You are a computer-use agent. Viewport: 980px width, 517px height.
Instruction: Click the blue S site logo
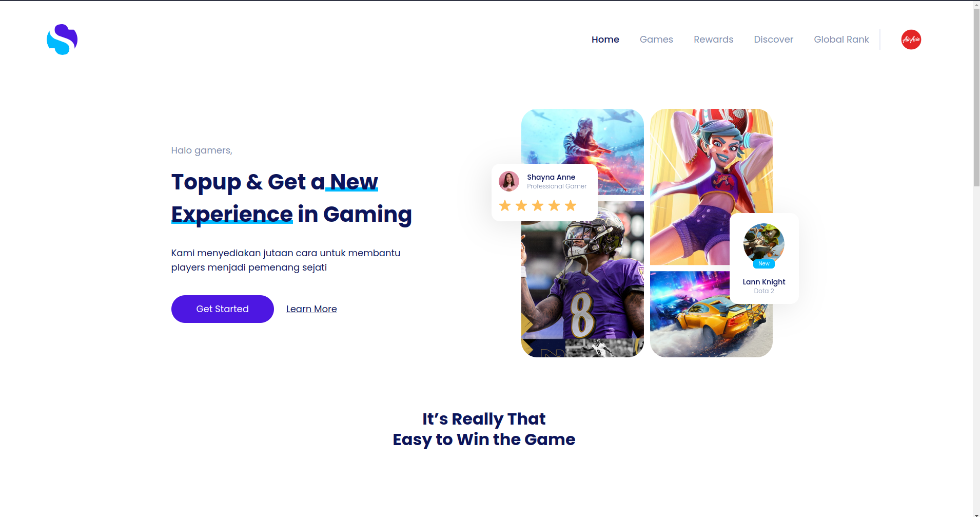click(62, 40)
